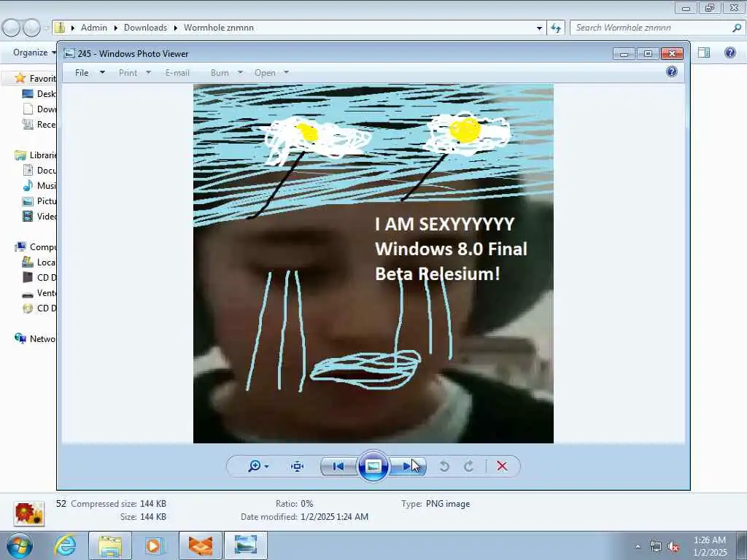Screen dimensions: 747x560
Task: Launch Windows Media Player from taskbar
Action: click(x=154, y=545)
